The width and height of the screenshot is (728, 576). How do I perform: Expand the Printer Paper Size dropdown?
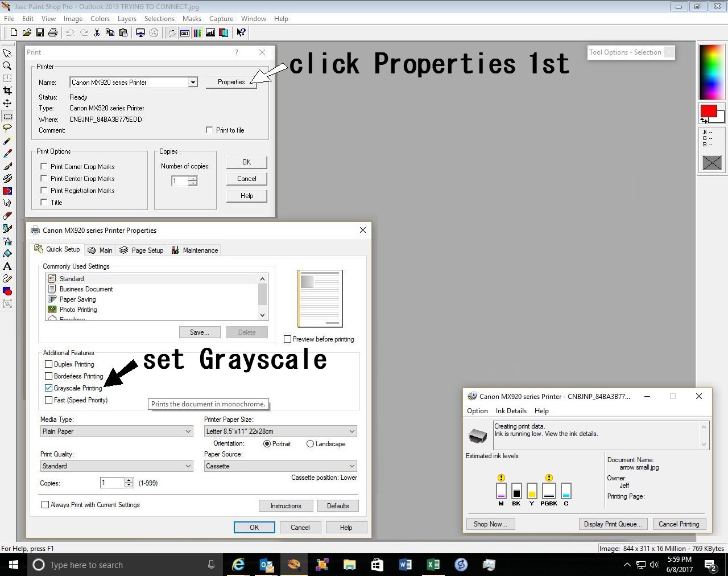point(280,431)
